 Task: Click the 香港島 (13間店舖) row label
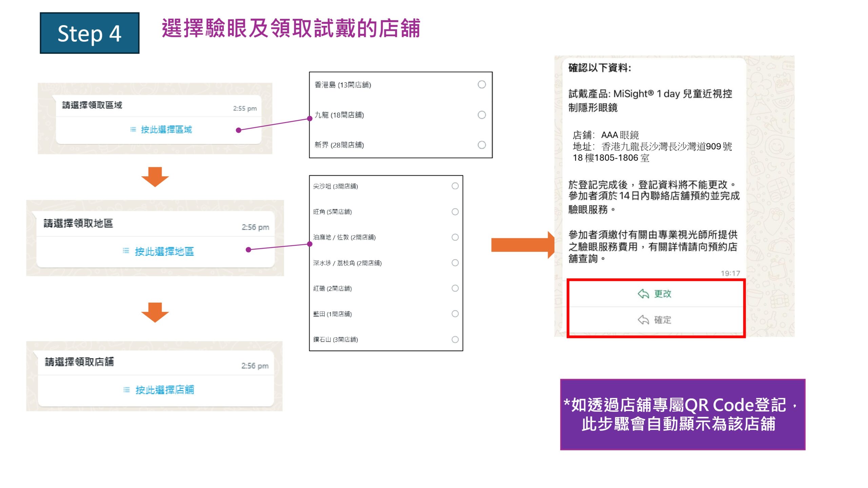click(343, 85)
